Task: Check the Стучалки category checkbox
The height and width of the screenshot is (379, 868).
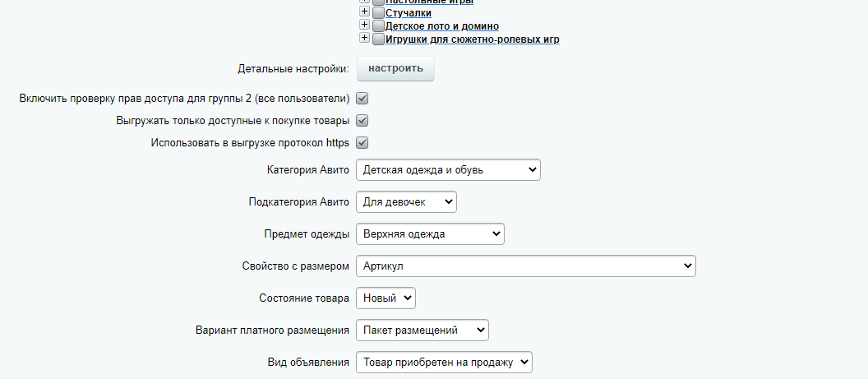Action: coord(378,14)
